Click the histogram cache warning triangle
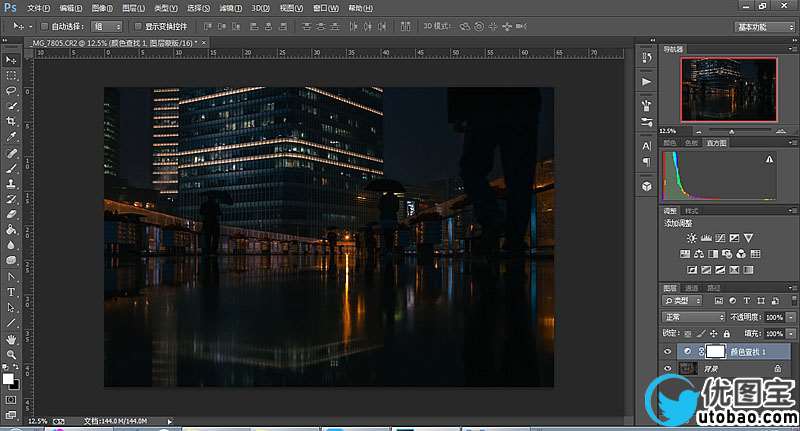 click(769, 160)
